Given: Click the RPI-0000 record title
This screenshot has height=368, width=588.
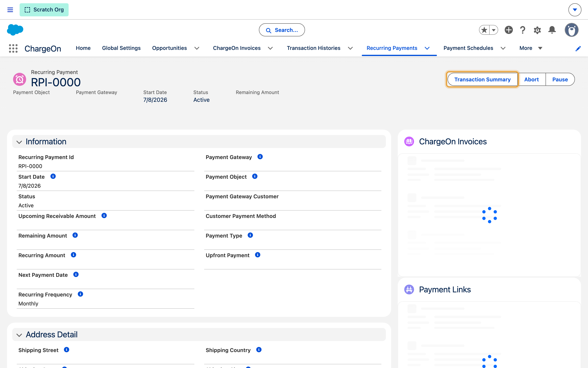Looking at the screenshot, I should click(56, 82).
